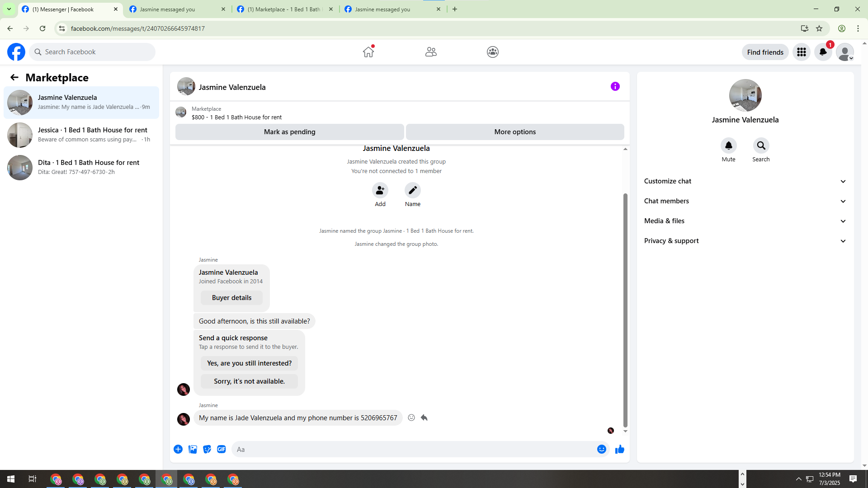Open the sticker chooser icon
This screenshot has height=488, width=868.
point(207,449)
